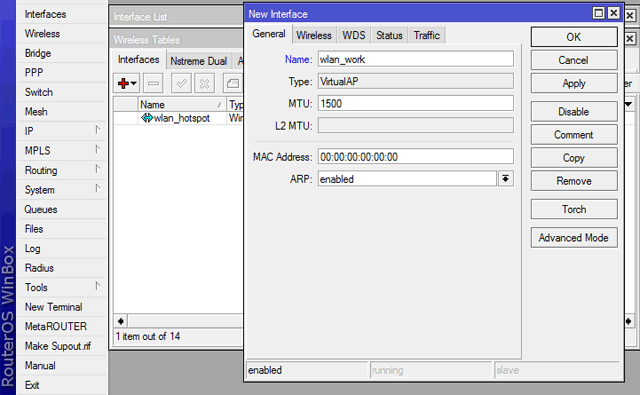Screen dimensions: 640x395
Task: Open the Radius menu item
Action: pyautogui.click(x=62, y=268)
